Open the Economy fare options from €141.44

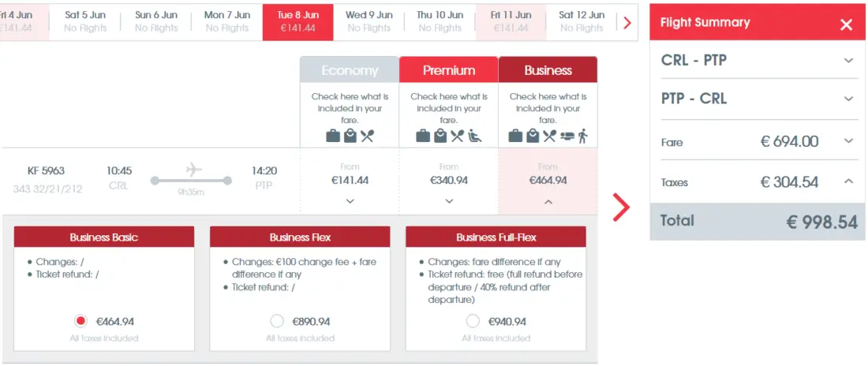click(x=350, y=200)
